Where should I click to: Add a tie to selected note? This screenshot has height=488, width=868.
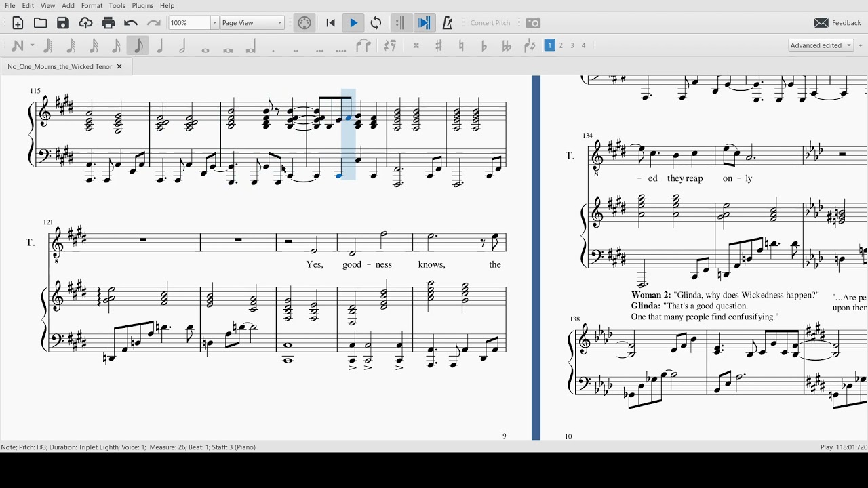pyautogui.click(x=364, y=45)
